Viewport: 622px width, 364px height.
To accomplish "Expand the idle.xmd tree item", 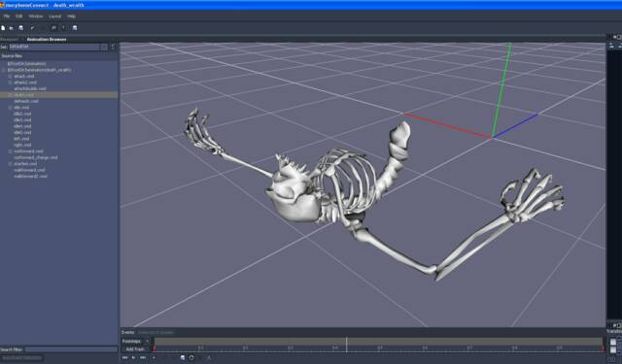I will point(10,108).
